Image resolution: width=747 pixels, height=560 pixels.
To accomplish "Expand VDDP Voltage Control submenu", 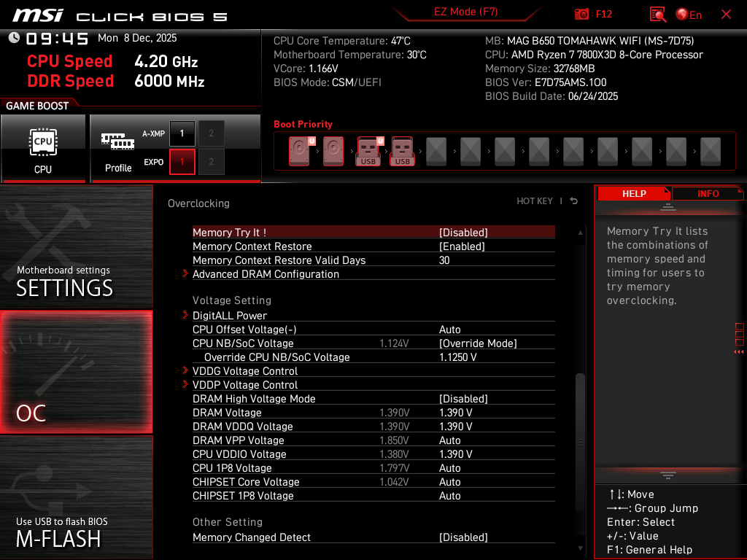I will pyautogui.click(x=245, y=385).
